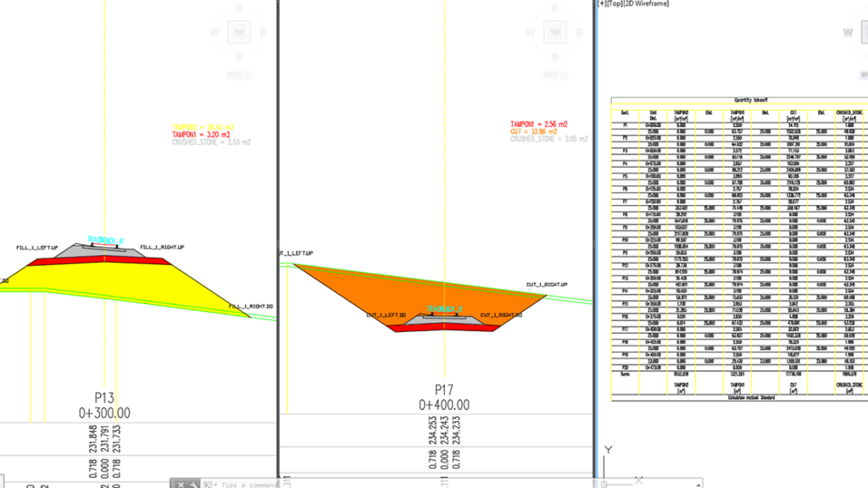
Task: Click the TOP face of the left ViewCube
Action: [240, 33]
